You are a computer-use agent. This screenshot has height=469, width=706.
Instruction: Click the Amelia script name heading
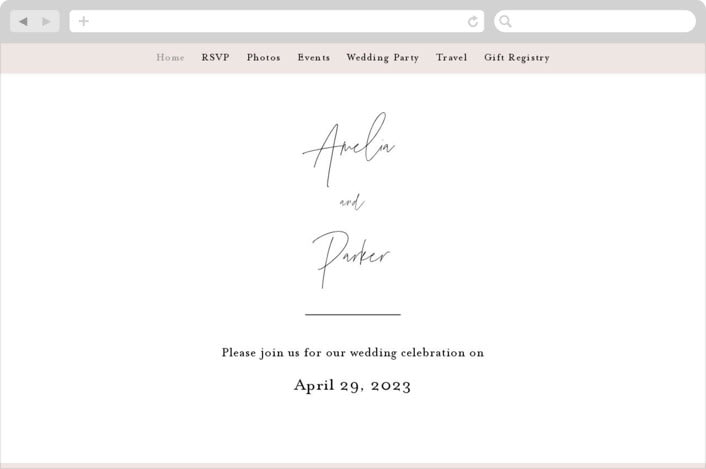[x=349, y=149]
